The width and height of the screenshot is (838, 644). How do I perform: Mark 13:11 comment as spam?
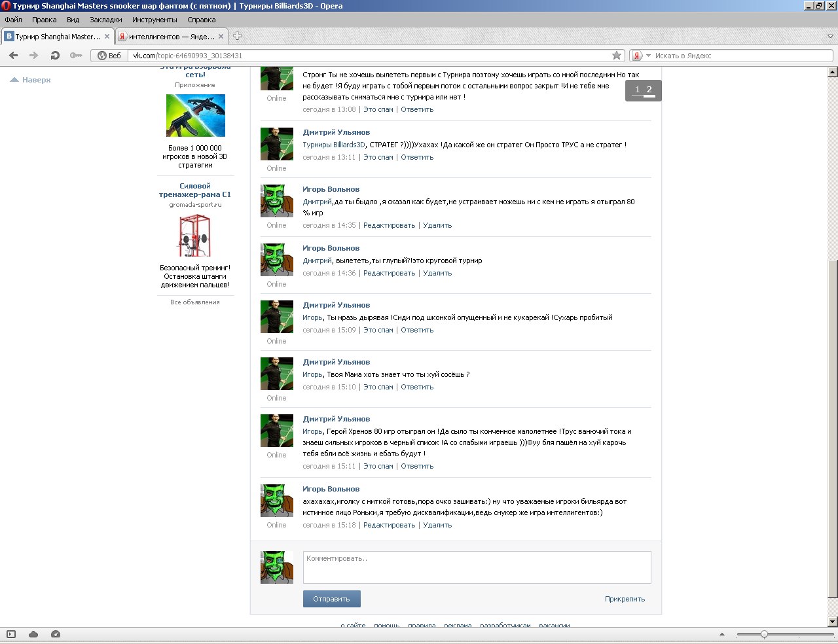378,157
